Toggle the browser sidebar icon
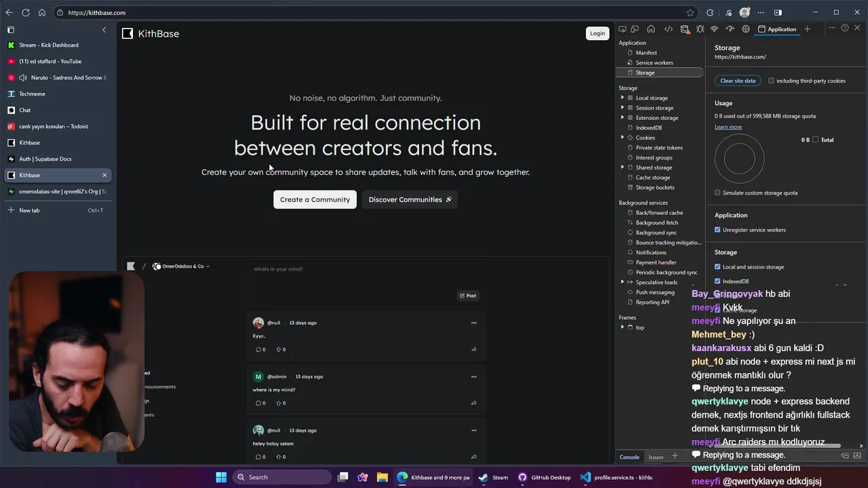Viewport: 868px width, 488px height. coord(778,12)
